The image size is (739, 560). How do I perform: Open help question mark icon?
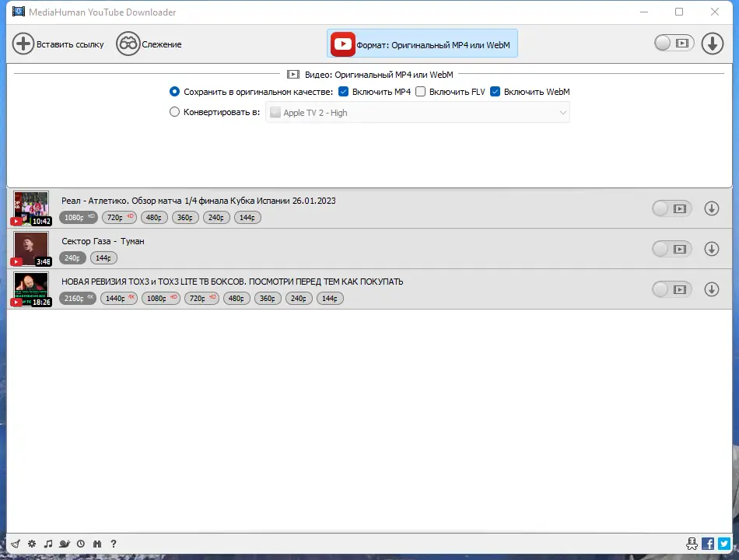pos(114,544)
